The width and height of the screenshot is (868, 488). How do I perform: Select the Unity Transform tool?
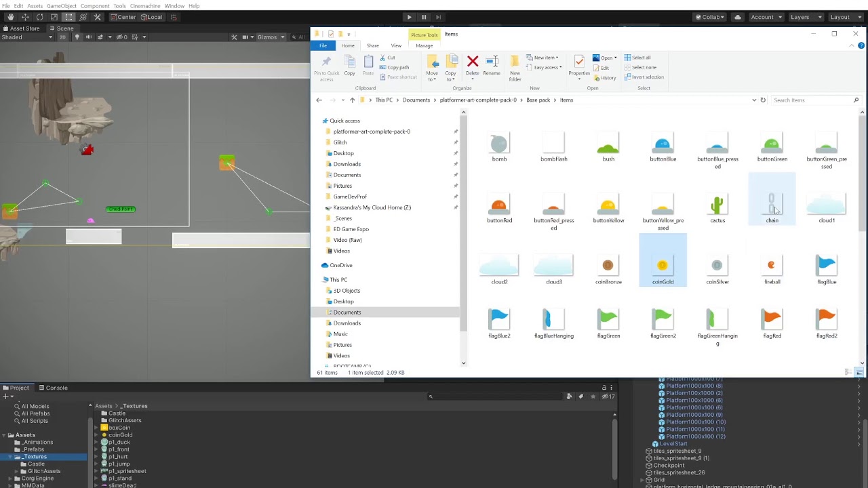83,17
